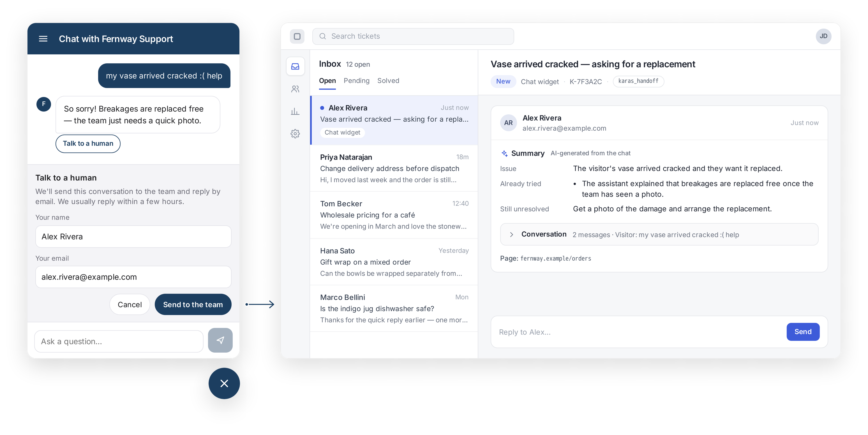Image resolution: width=868 pixels, height=435 pixels.
Task: Click the K-7F3A2C ticket ID
Action: [586, 82]
